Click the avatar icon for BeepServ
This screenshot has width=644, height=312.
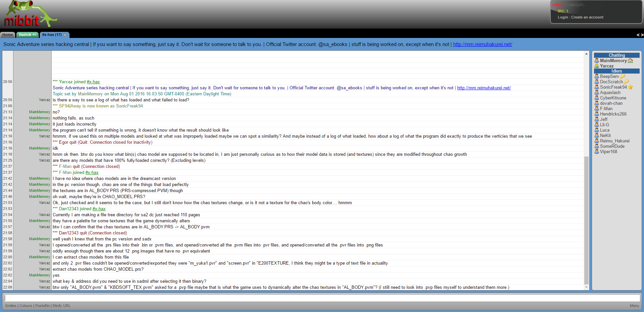pyautogui.click(x=597, y=77)
